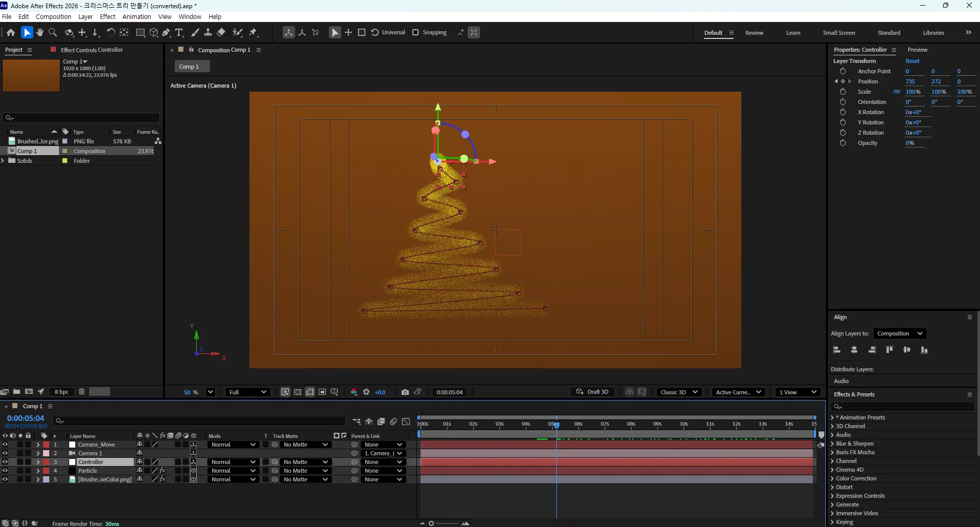Click the Home icon in toolbar
The height and width of the screenshot is (527, 980).
pos(11,32)
